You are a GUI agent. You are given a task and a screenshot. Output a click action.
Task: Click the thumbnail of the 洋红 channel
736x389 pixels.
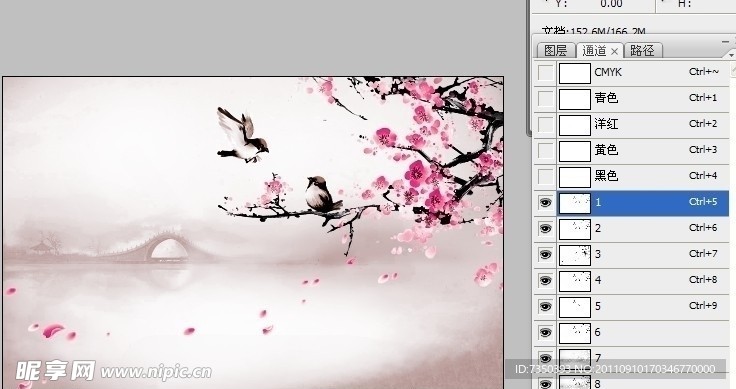[575, 125]
